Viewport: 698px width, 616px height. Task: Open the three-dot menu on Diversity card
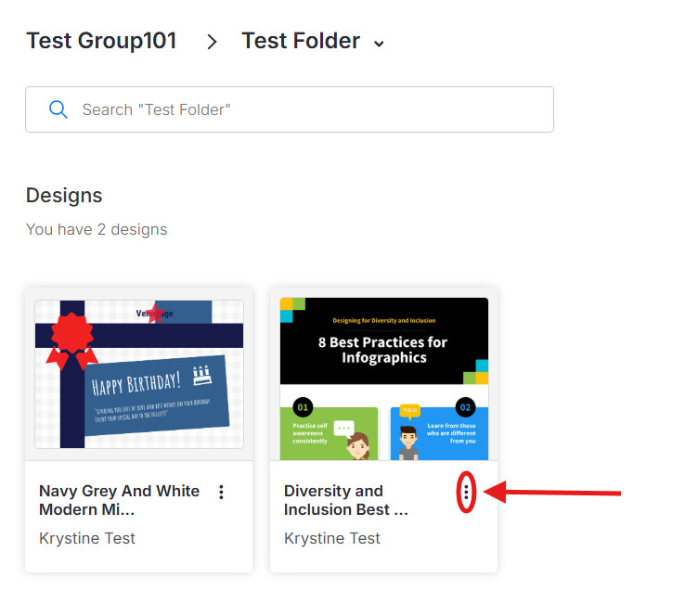[466, 493]
